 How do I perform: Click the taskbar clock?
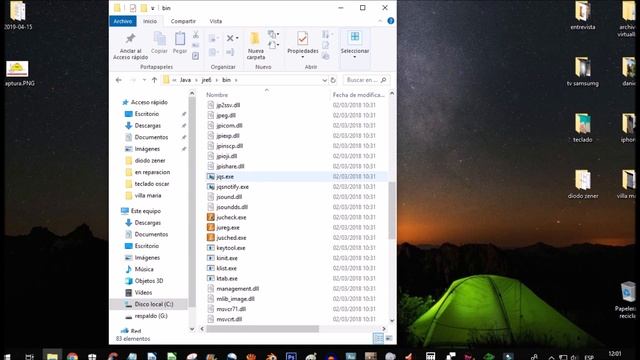click(x=614, y=354)
